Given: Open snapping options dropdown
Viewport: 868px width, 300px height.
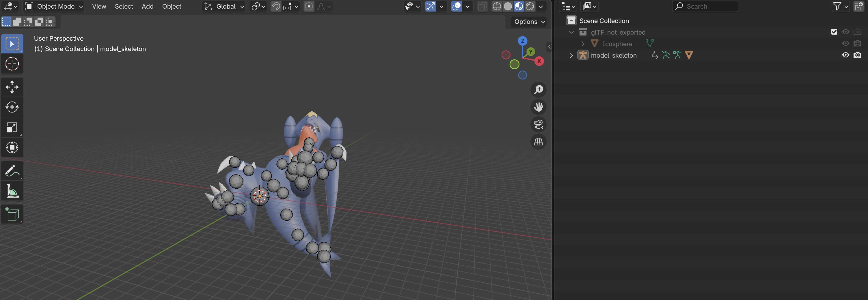Looking at the screenshot, I should tap(291, 6).
